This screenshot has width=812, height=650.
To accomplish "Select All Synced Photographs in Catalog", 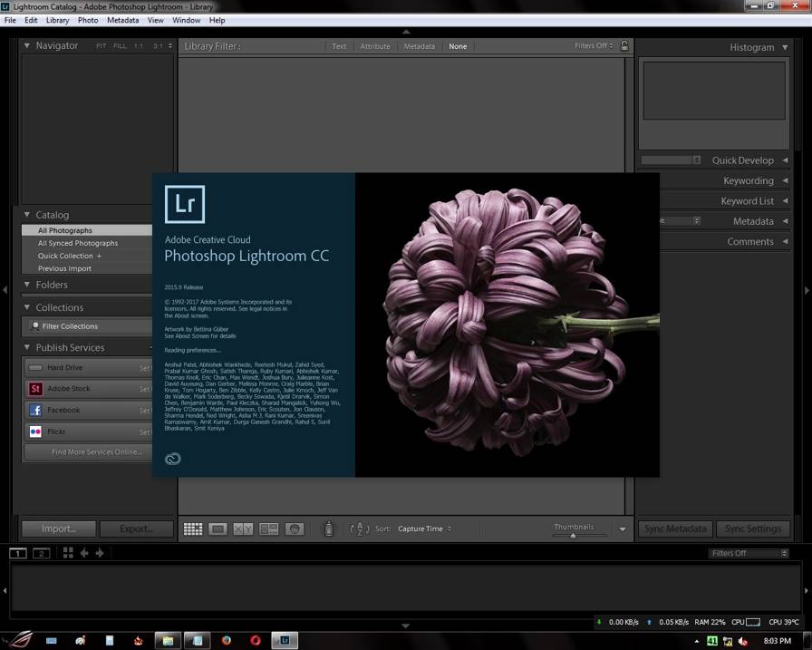I will point(78,243).
